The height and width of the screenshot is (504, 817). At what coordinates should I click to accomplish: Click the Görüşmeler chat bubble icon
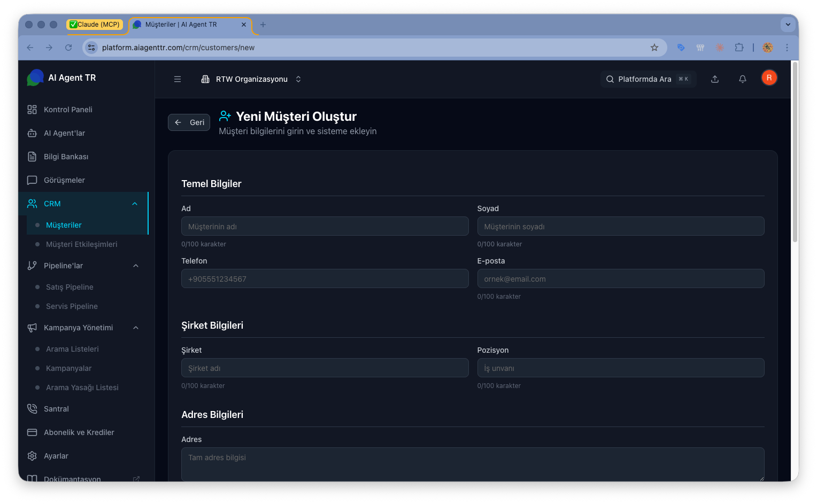[32, 180]
